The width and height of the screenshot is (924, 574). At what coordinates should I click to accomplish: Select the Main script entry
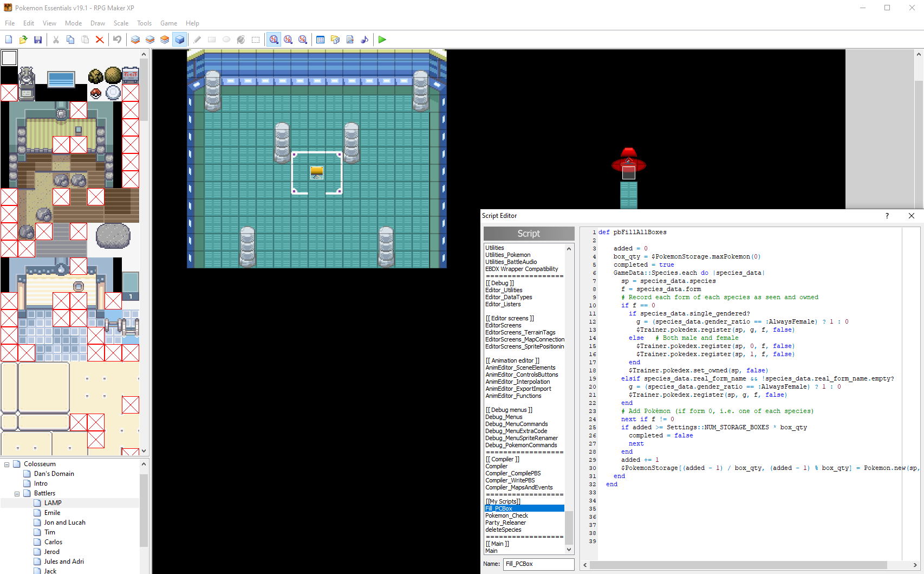[x=491, y=551]
